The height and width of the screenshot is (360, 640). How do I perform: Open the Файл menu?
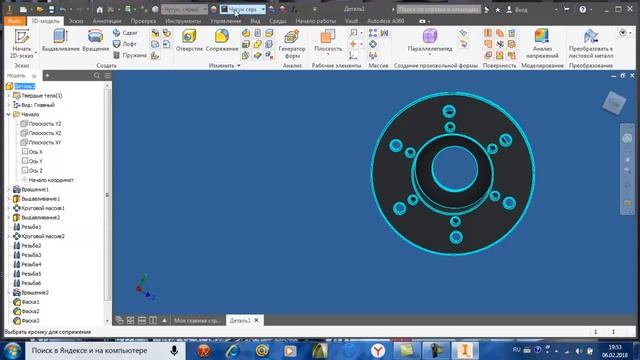tap(15, 21)
